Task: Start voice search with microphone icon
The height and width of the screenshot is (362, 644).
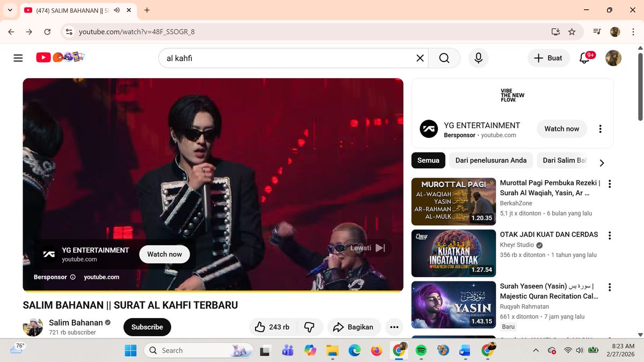Action: (478, 58)
